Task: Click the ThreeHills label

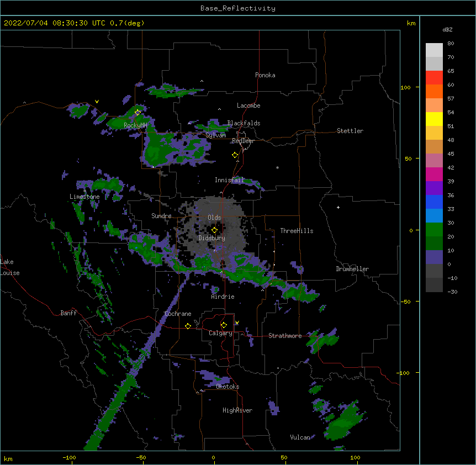Action: pyautogui.click(x=297, y=231)
